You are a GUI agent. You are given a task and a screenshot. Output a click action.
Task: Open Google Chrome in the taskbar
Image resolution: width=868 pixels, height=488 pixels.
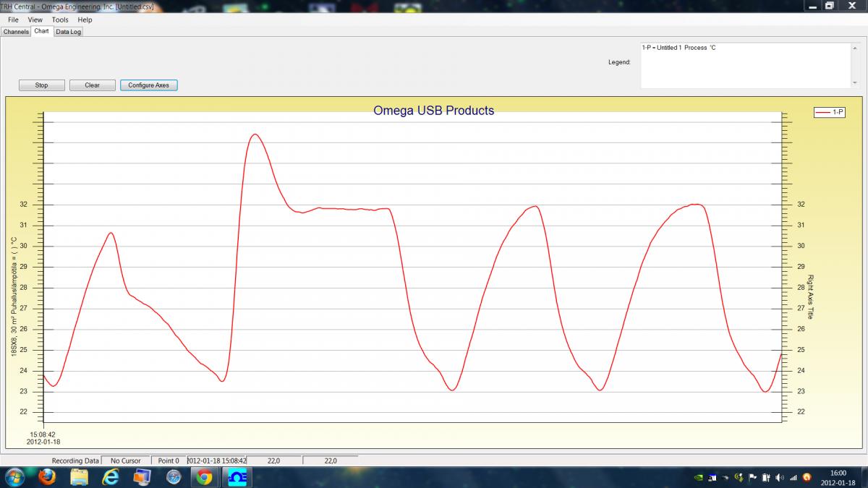pos(204,477)
